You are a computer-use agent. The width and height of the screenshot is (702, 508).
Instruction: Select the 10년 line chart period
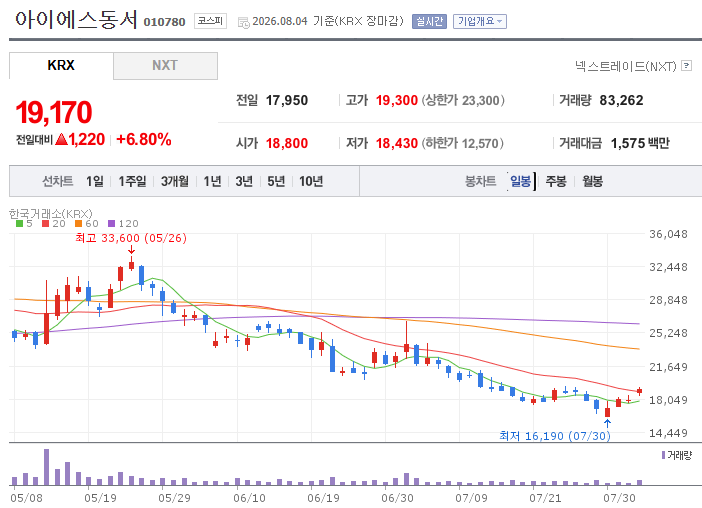pyautogui.click(x=311, y=181)
